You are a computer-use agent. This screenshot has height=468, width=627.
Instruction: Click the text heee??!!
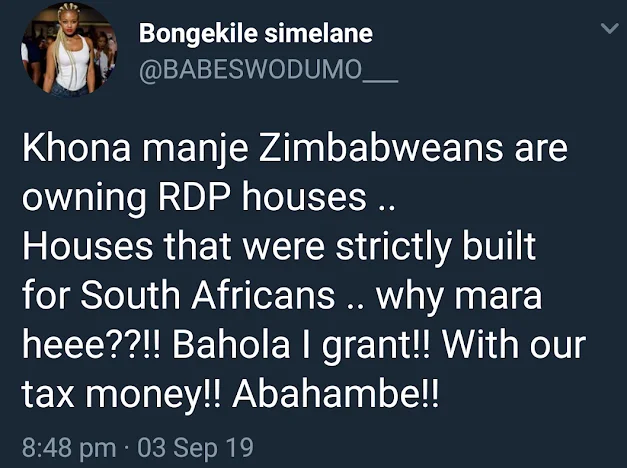click(x=91, y=345)
